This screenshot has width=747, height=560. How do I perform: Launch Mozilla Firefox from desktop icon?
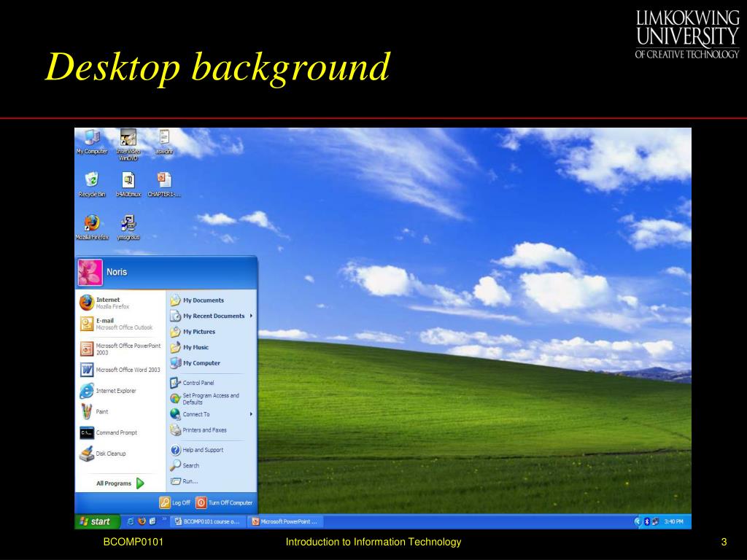coord(91,227)
